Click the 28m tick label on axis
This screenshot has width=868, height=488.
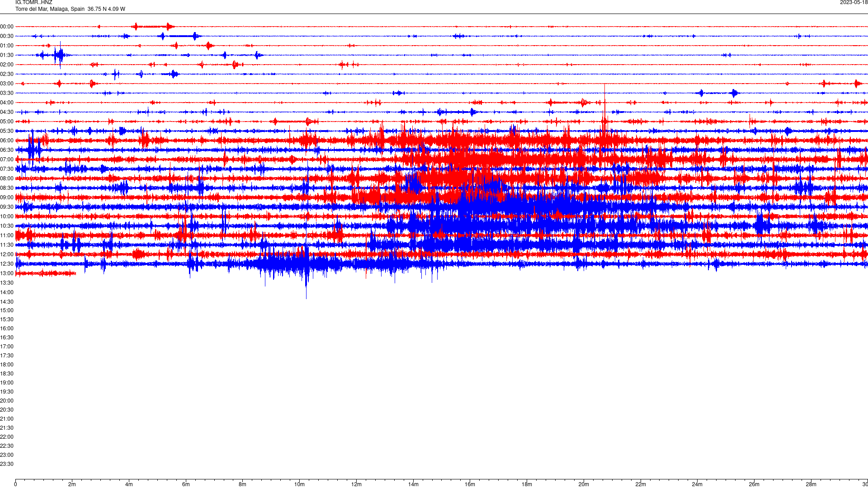[811, 484]
